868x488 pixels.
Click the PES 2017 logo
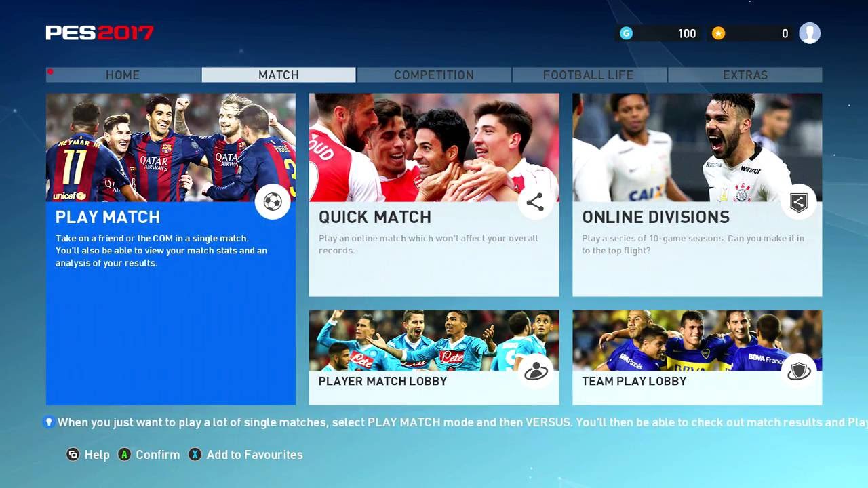[100, 33]
